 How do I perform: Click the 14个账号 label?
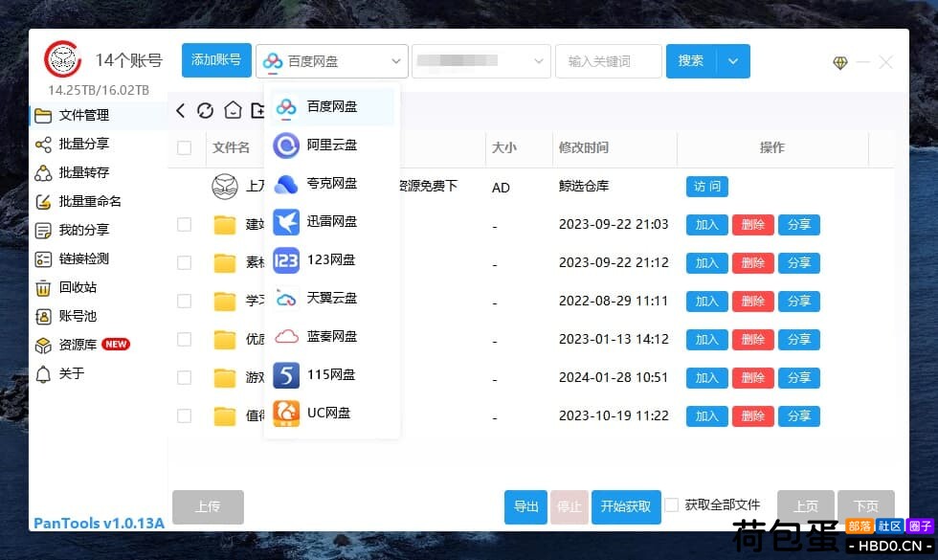[128, 59]
